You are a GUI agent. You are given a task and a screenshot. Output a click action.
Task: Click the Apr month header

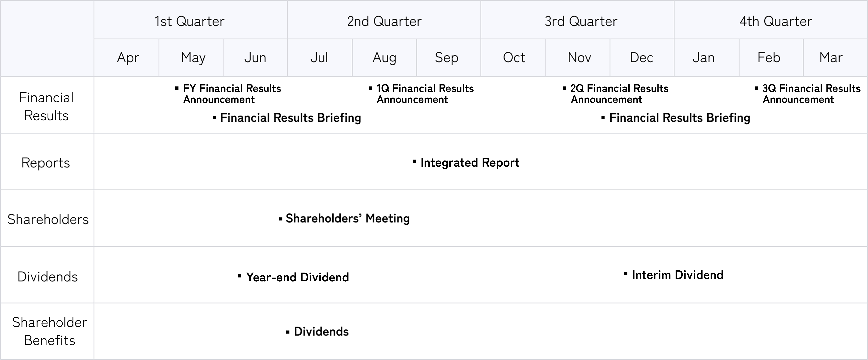(x=128, y=58)
